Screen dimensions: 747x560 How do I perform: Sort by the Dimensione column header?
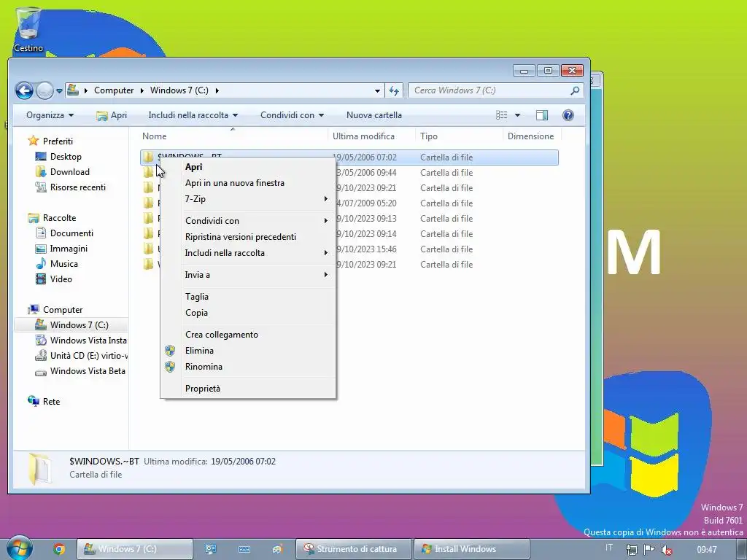tap(531, 136)
